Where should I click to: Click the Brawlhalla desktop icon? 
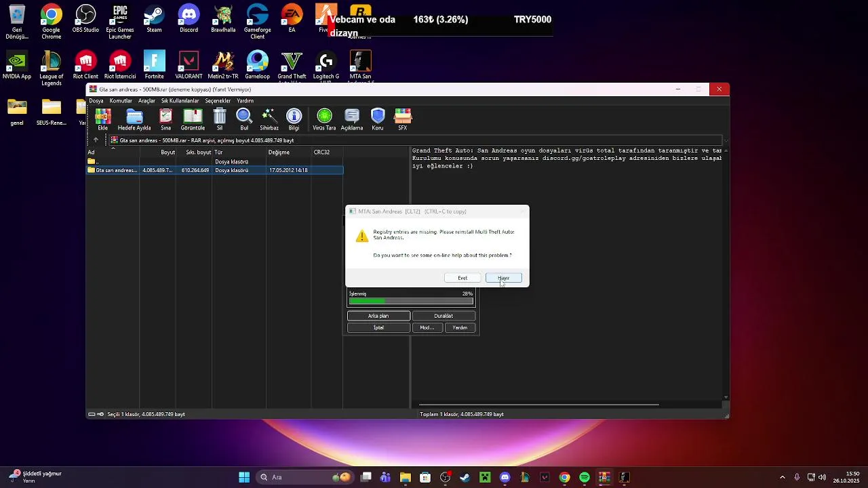(x=223, y=19)
